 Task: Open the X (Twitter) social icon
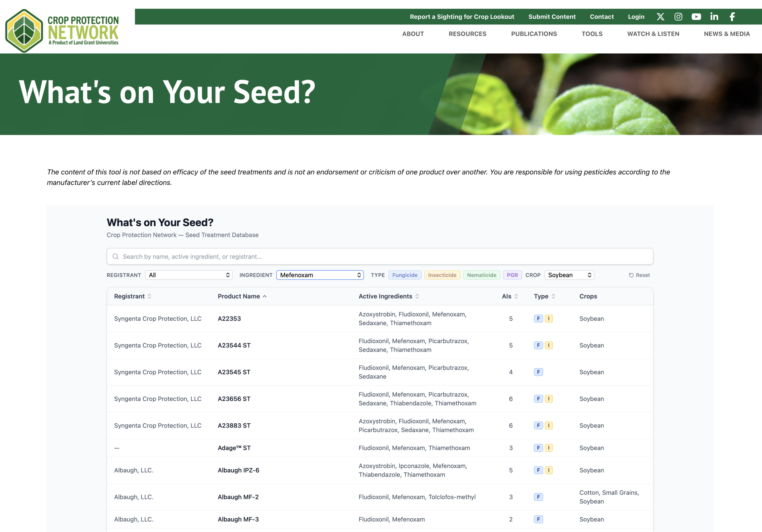click(660, 17)
